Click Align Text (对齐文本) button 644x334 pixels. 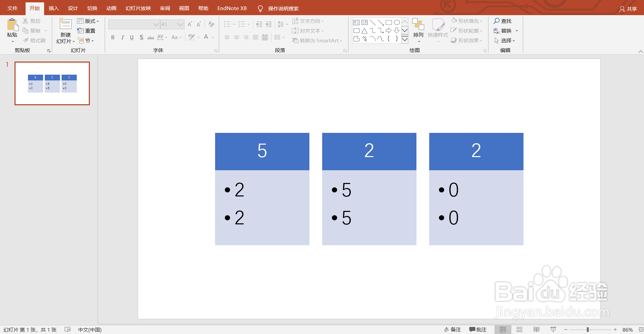308,31
